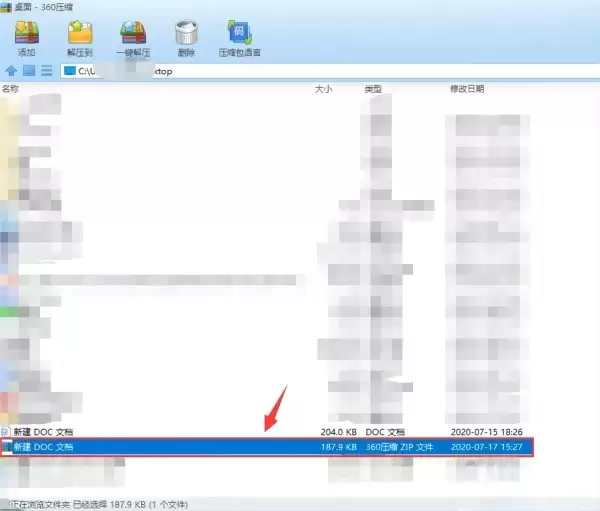Click the address bar path field

[x=329, y=72]
